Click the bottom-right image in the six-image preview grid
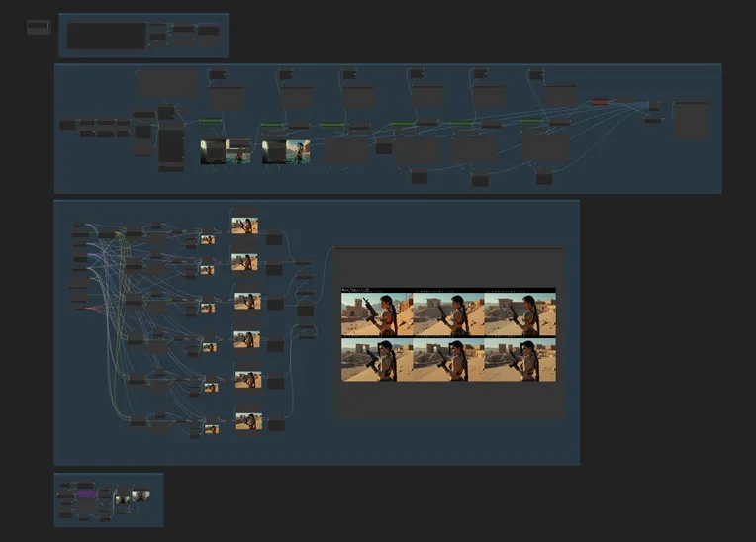 (520, 361)
